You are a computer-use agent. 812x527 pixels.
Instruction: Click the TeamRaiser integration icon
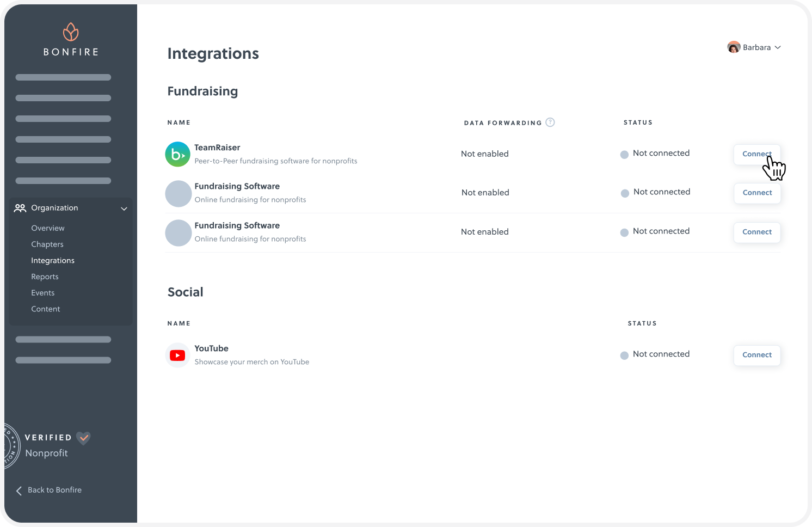coord(177,154)
